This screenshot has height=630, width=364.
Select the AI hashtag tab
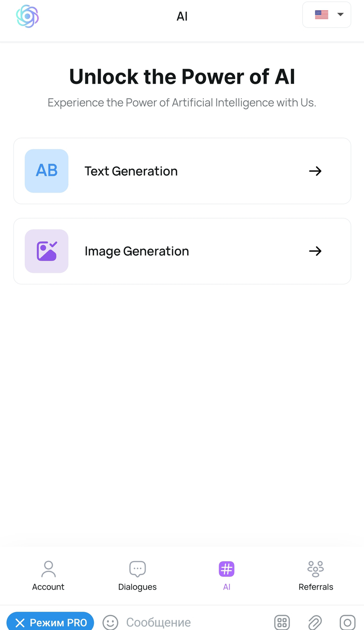point(227,576)
